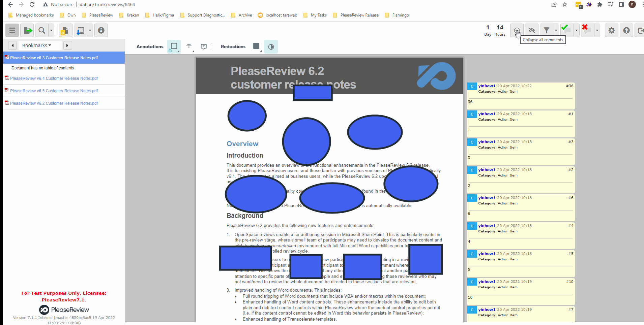Toggle hidden comments eye icon
Screen dimensions: 644x325
click(532, 30)
